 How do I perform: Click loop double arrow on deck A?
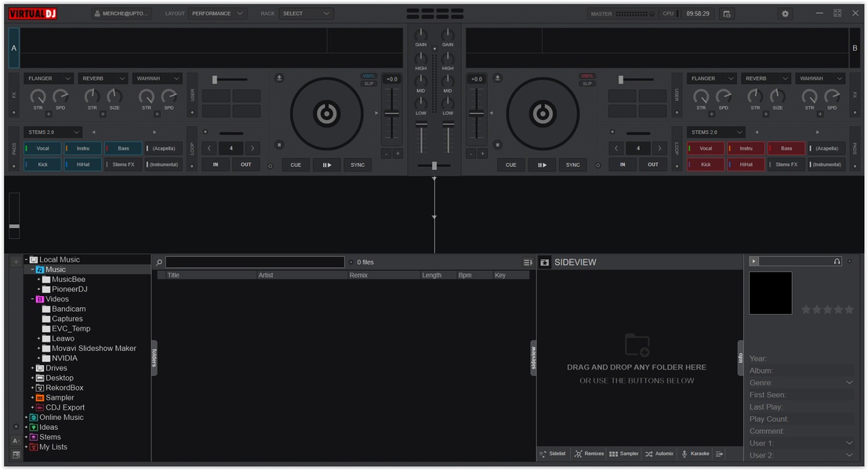252,148
